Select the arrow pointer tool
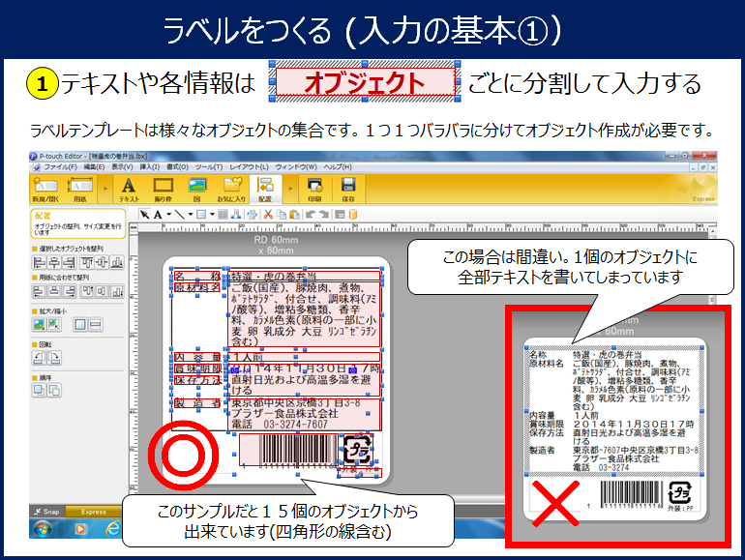Image resolution: width=745 pixels, height=560 pixels. (144, 215)
